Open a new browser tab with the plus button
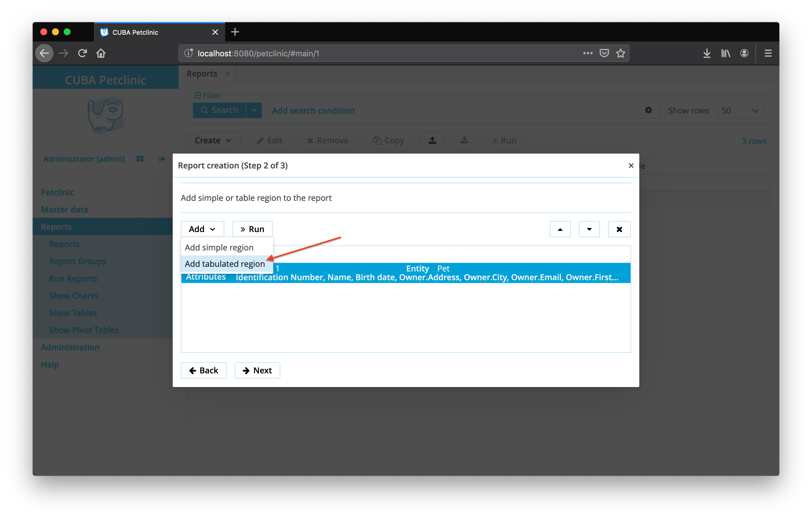The height and width of the screenshot is (519, 812). pos(235,32)
